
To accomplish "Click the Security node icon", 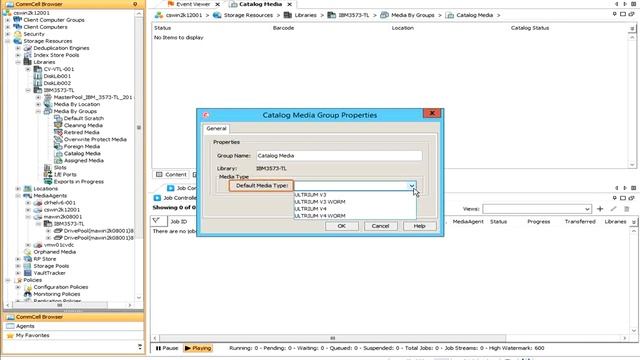I will pos(18,34).
